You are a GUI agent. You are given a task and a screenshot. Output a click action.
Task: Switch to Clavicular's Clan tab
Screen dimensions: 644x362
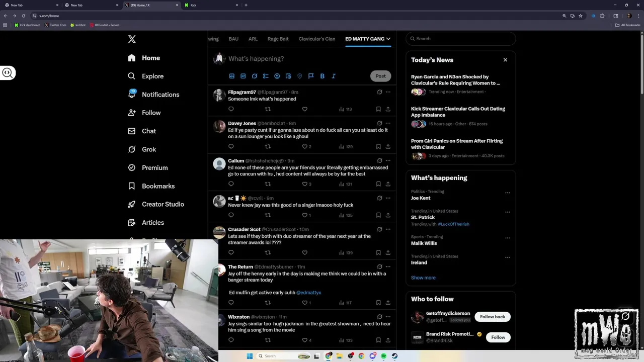tap(317, 39)
